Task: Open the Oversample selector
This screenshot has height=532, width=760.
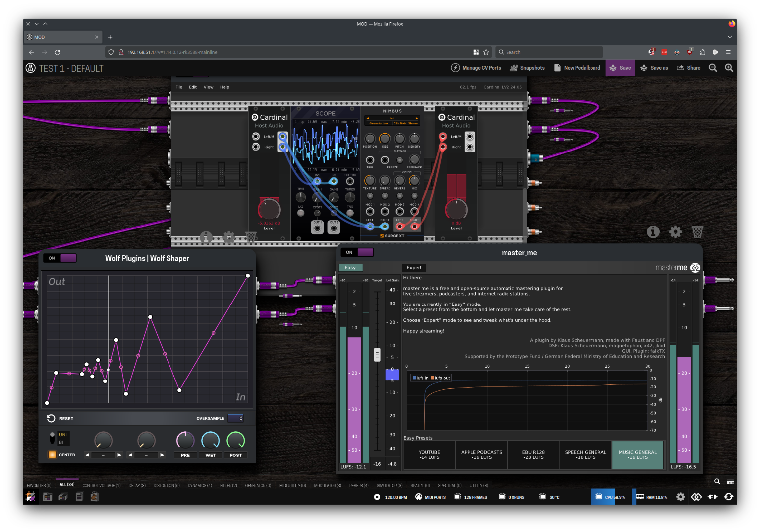Action: (x=235, y=418)
